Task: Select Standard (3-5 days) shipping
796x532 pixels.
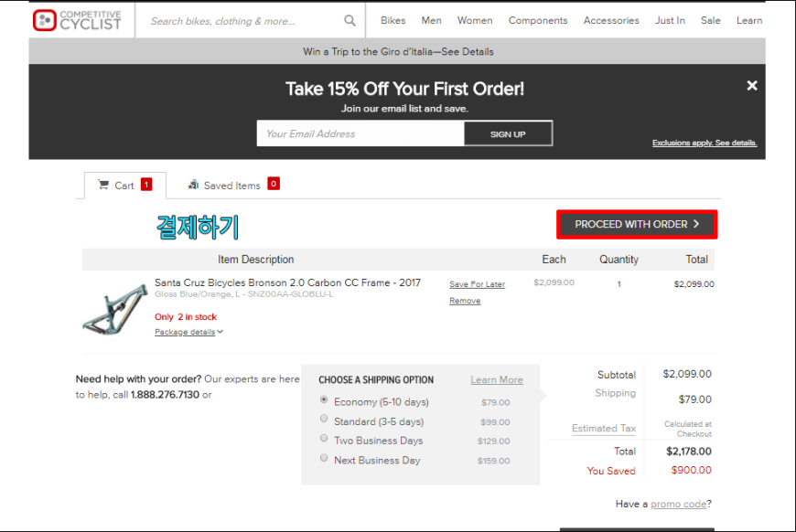Action: pyautogui.click(x=324, y=419)
